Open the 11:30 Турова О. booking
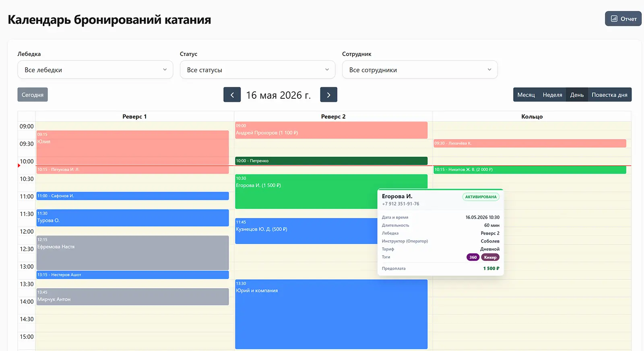 [x=133, y=218]
